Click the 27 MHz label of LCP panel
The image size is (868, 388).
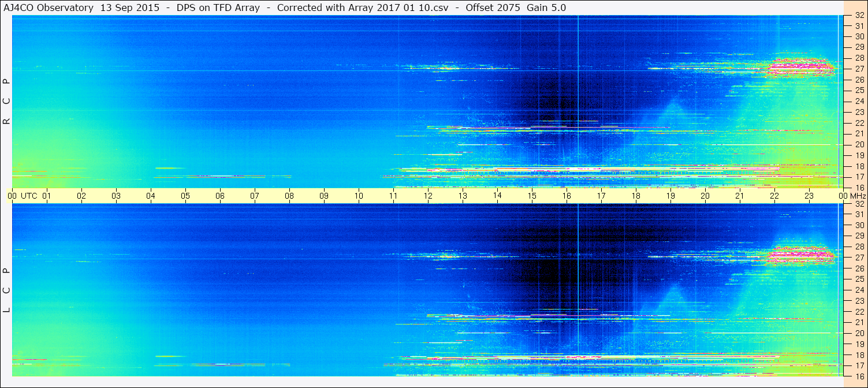[859, 258]
